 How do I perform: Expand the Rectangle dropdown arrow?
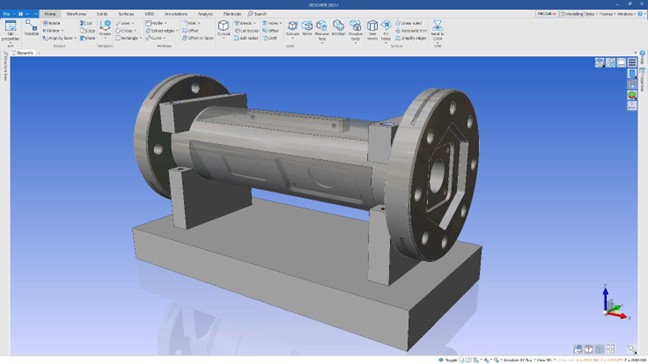pos(141,38)
